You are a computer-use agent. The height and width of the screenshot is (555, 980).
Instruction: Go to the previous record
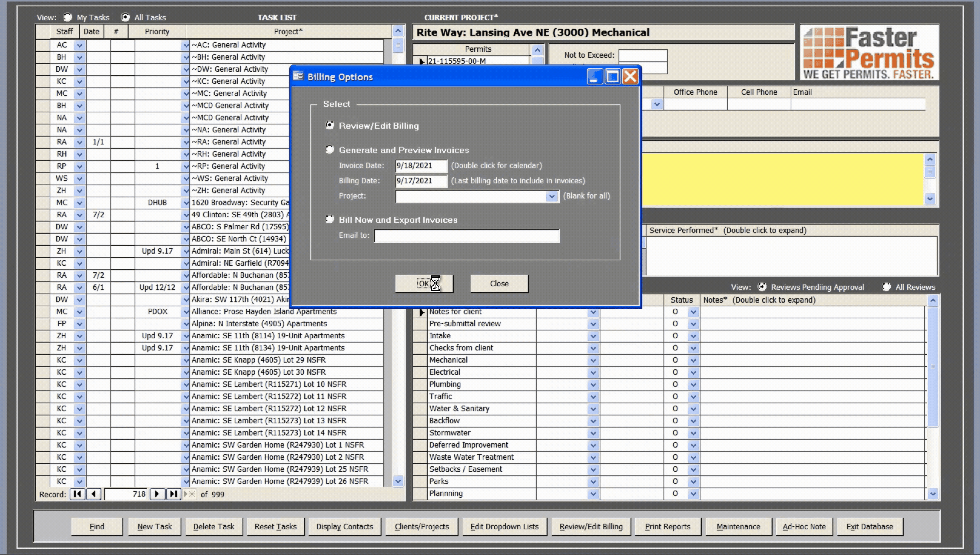tap(94, 494)
